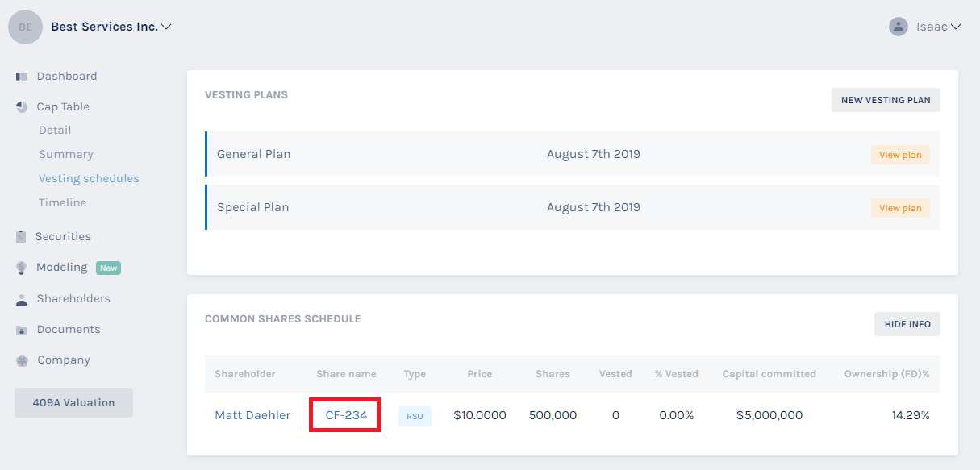The width and height of the screenshot is (980, 470).
Task: Click the Isaac user avatar icon
Action: [x=898, y=27]
